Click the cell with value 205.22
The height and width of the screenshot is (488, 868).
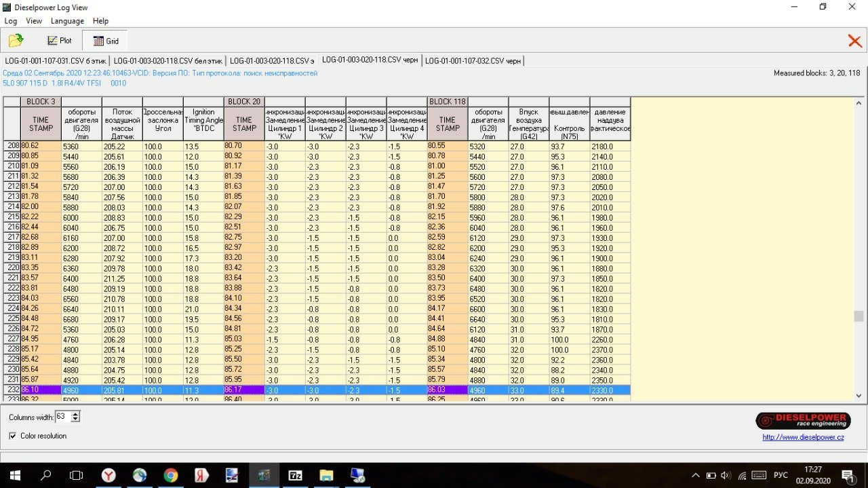click(122, 146)
